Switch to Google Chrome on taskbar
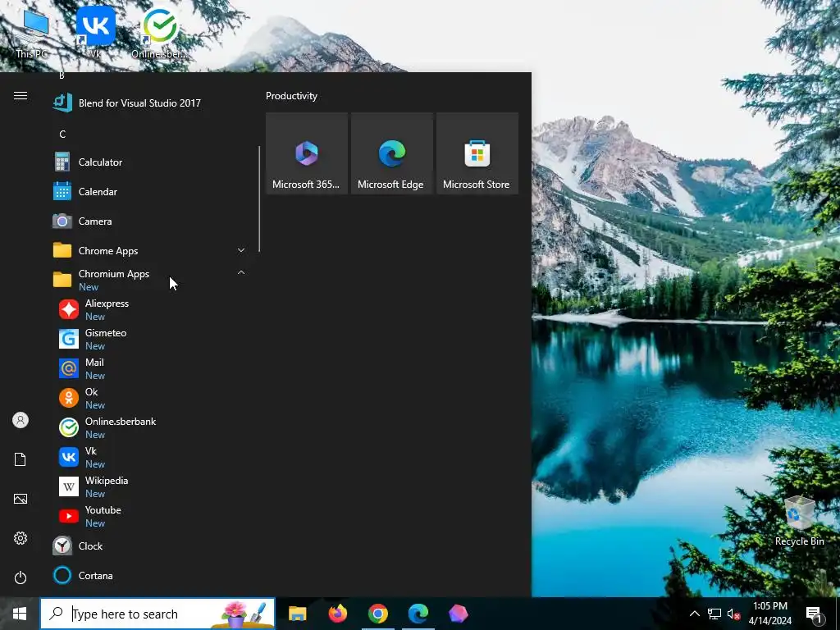The width and height of the screenshot is (840, 630). 377,614
